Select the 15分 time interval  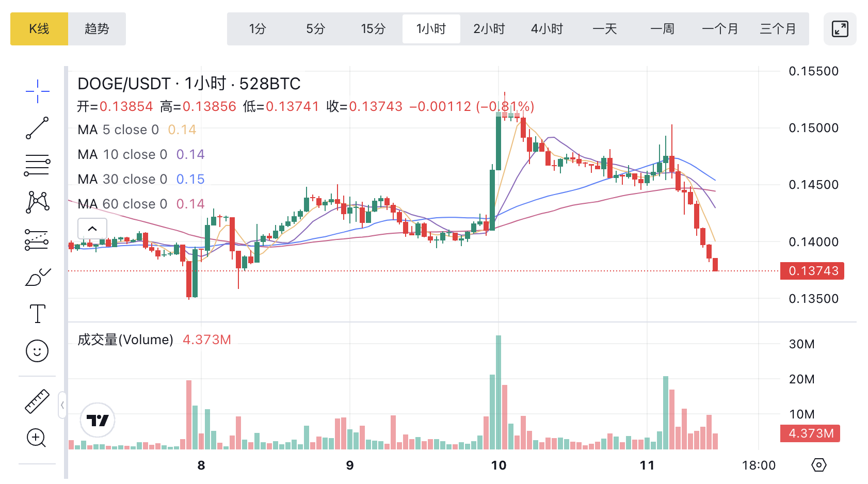pos(373,29)
